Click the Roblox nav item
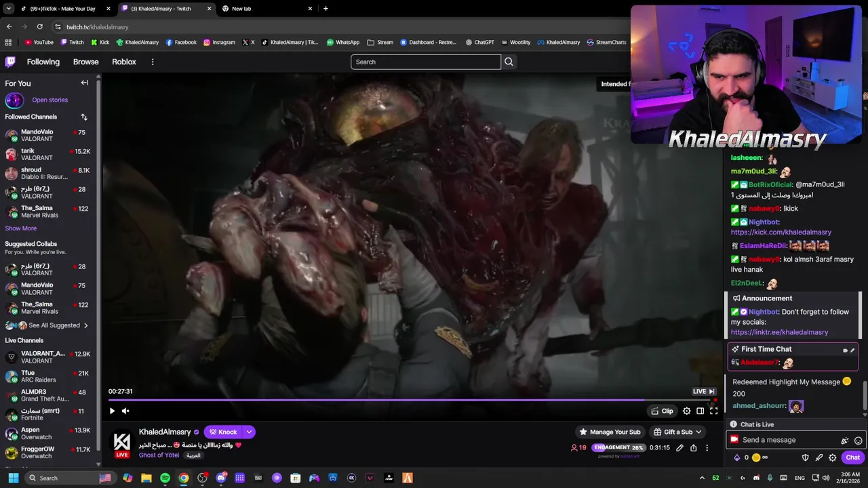868x488 pixels. (124, 62)
